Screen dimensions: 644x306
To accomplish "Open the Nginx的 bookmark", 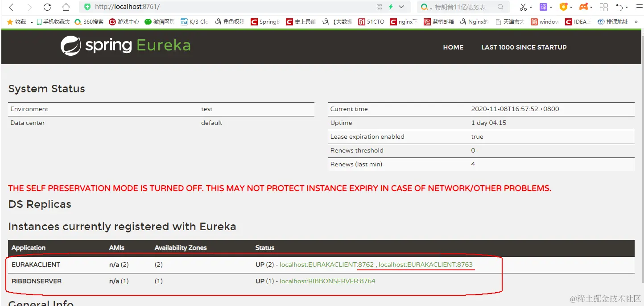I will [x=474, y=21].
